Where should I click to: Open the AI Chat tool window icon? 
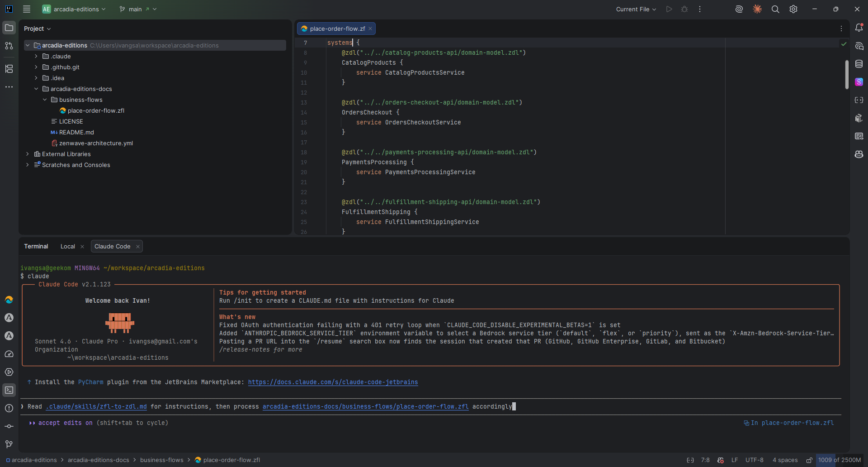pyautogui.click(x=859, y=46)
